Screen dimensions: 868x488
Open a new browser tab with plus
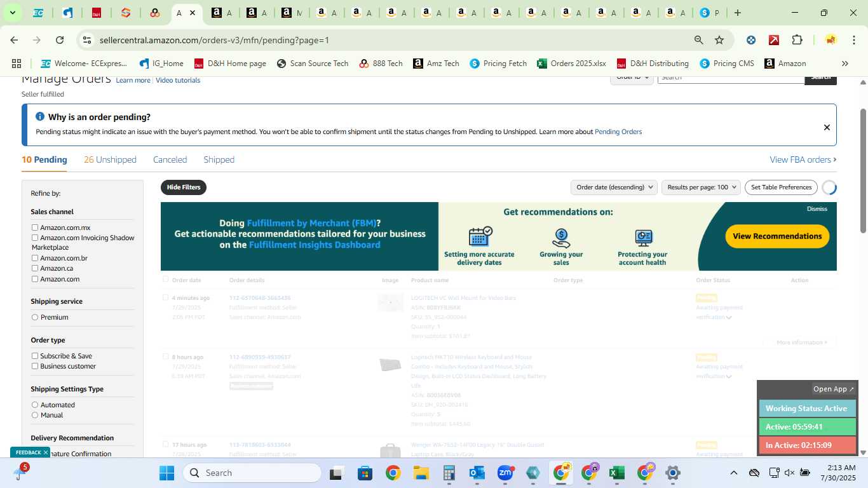[737, 13]
